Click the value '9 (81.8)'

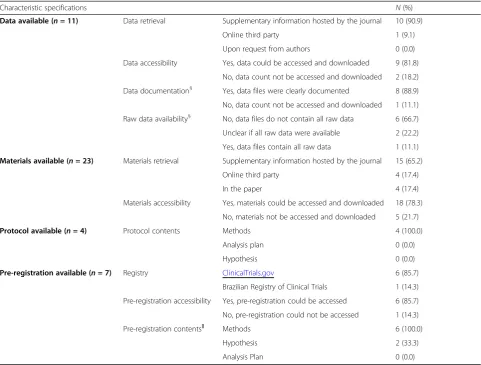tap(407, 63)
